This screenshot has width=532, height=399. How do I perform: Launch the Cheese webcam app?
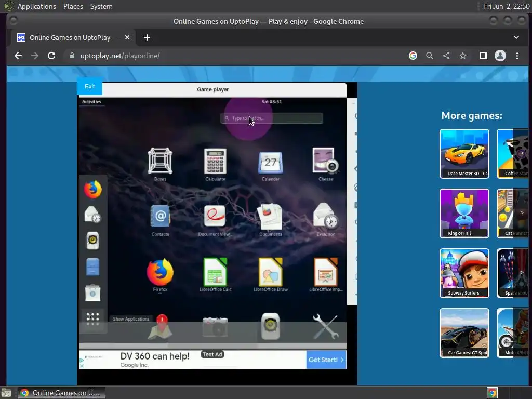(x=325, y=161)
